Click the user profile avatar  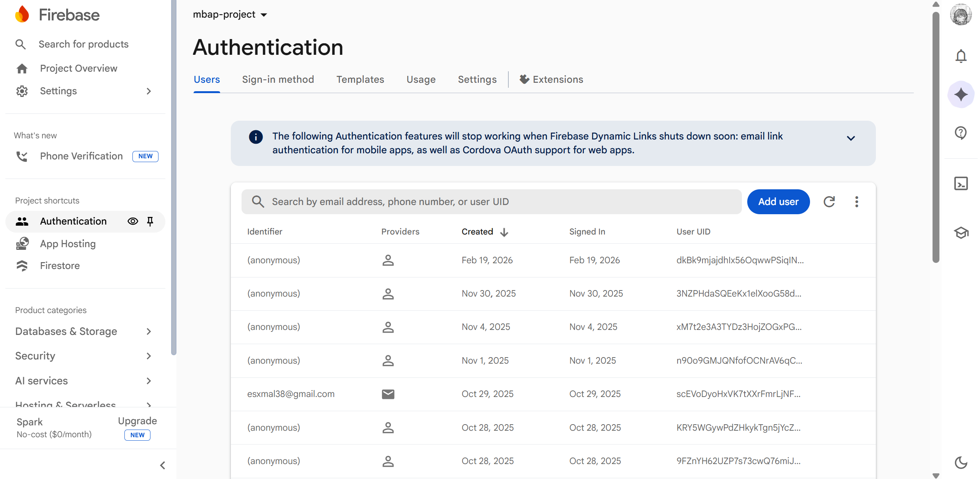(x=961, y=15)
